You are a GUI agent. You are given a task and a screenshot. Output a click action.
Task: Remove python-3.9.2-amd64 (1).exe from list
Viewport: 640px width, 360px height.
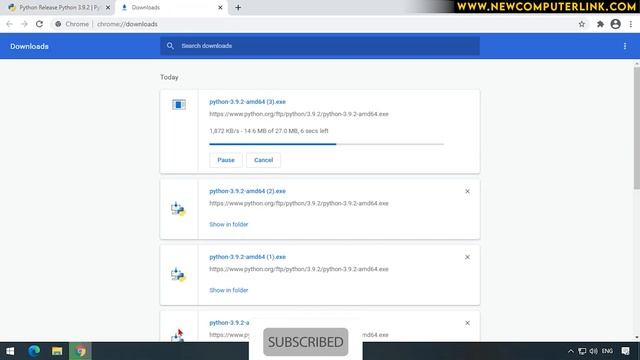467,257
